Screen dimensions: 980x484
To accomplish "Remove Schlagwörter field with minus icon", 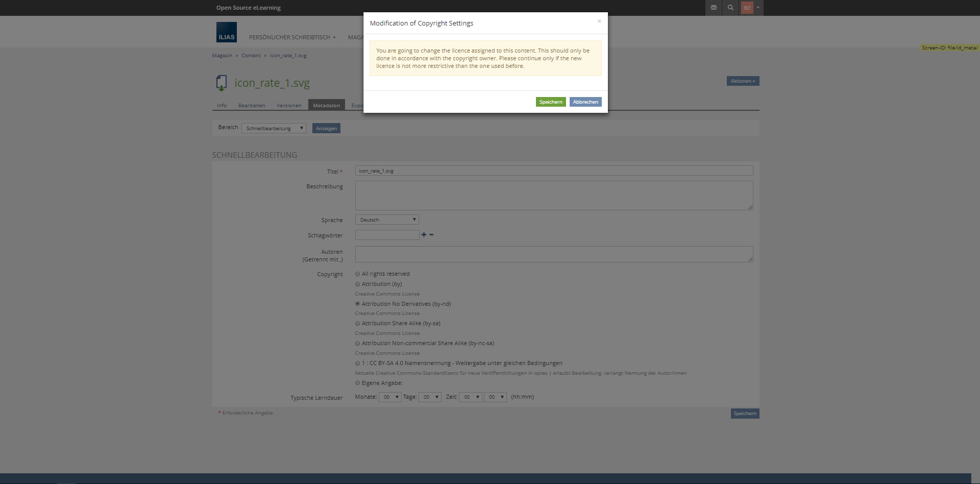I will pos(431,235).
